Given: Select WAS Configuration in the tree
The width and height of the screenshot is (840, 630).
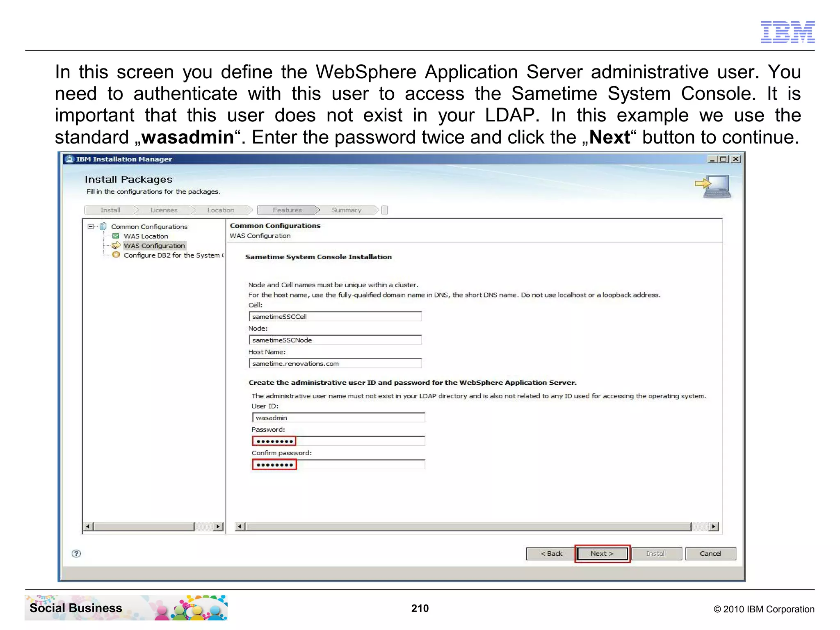Looking at the screenshot, I should (x=154, y=246).
